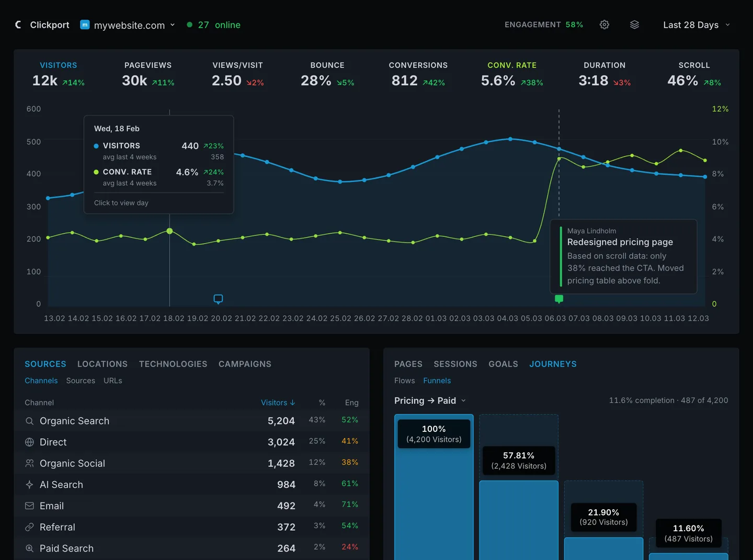
Task: Click the AI Search sparkle icon
Action: coord(30,485)
